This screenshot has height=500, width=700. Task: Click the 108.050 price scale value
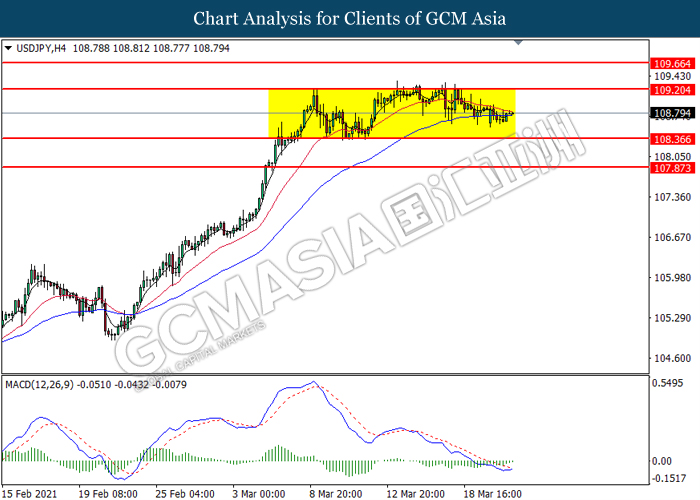[672, 157]
